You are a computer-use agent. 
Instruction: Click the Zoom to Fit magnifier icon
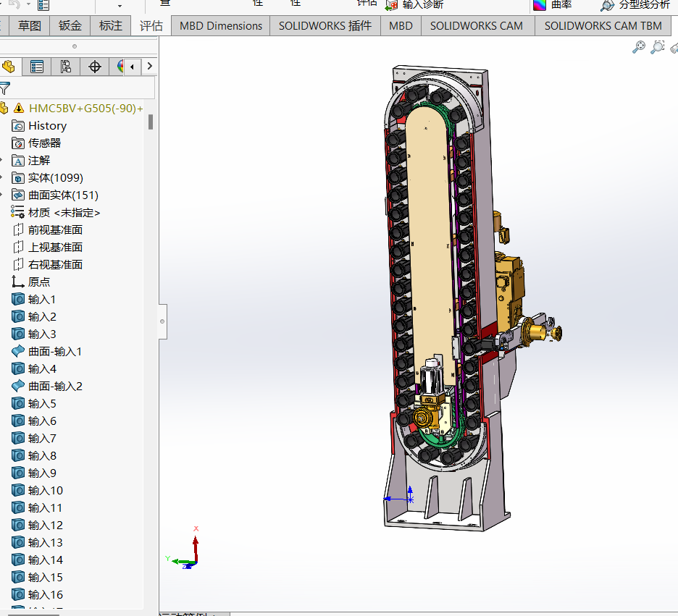(639, 47)
